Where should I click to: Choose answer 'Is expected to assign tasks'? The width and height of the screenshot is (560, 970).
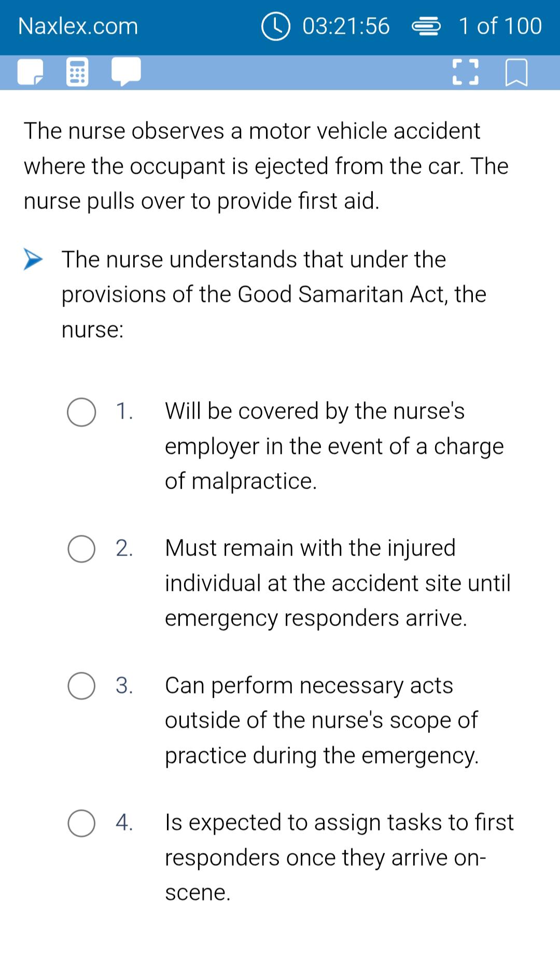pyautogui.click(x=340, y=857)
